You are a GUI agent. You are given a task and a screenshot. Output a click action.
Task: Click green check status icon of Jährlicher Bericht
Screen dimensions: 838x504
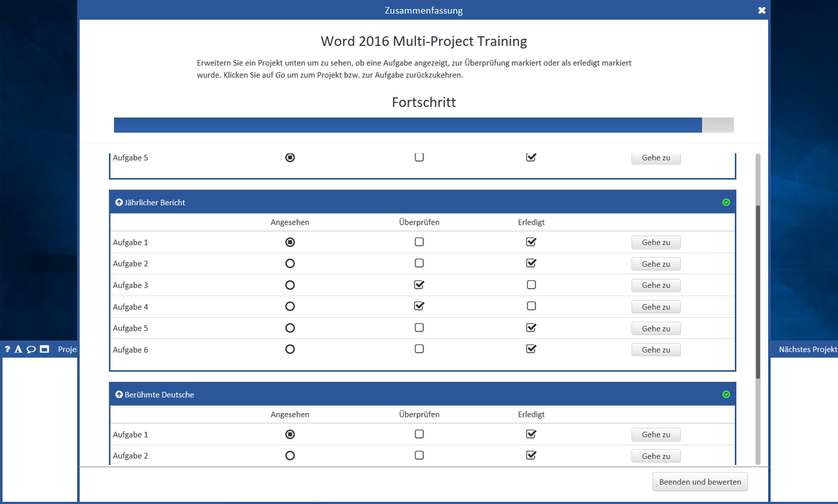coord(726,203)
